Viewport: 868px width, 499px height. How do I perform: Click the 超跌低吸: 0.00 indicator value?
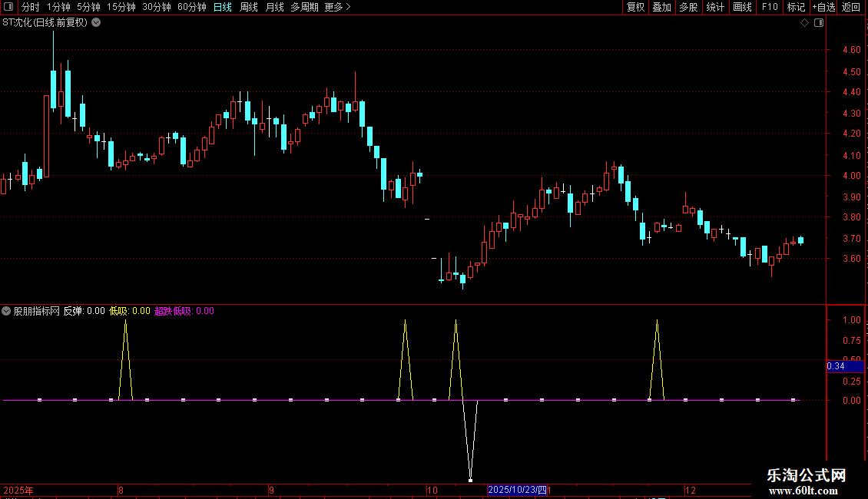(184, 311)
